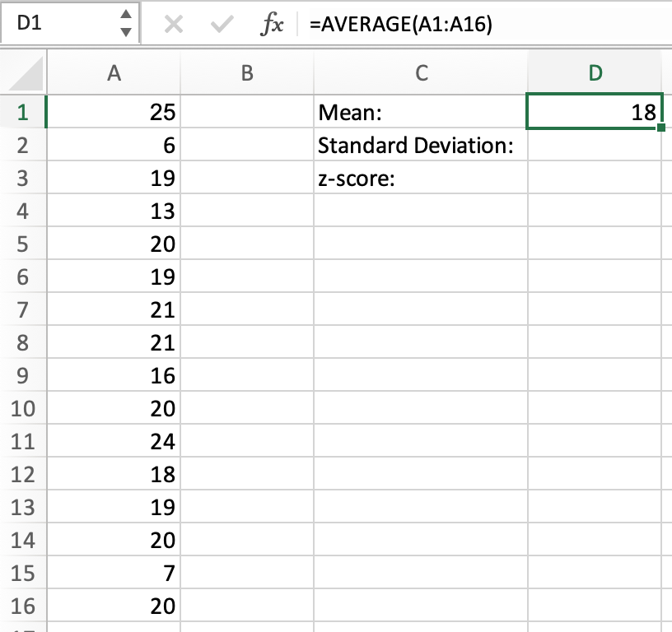
Task: Click the enter checkmark icon in formula bar
Action: [221, 25]
